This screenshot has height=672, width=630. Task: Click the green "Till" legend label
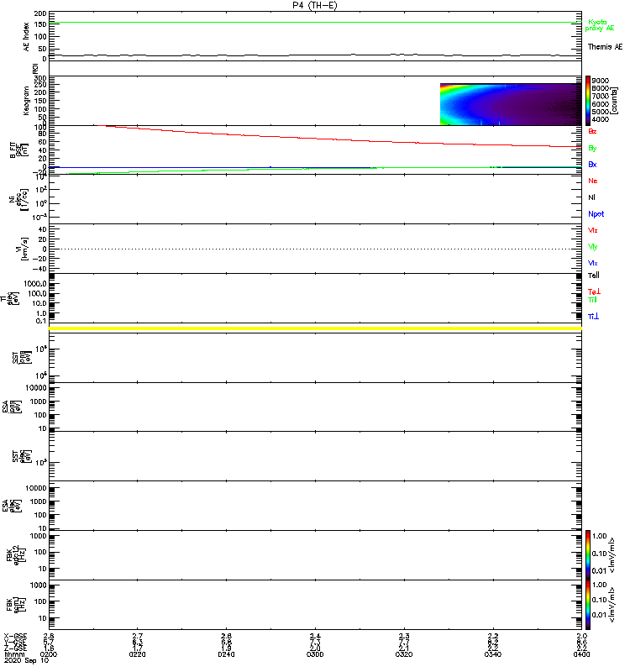tap(592, 300)
